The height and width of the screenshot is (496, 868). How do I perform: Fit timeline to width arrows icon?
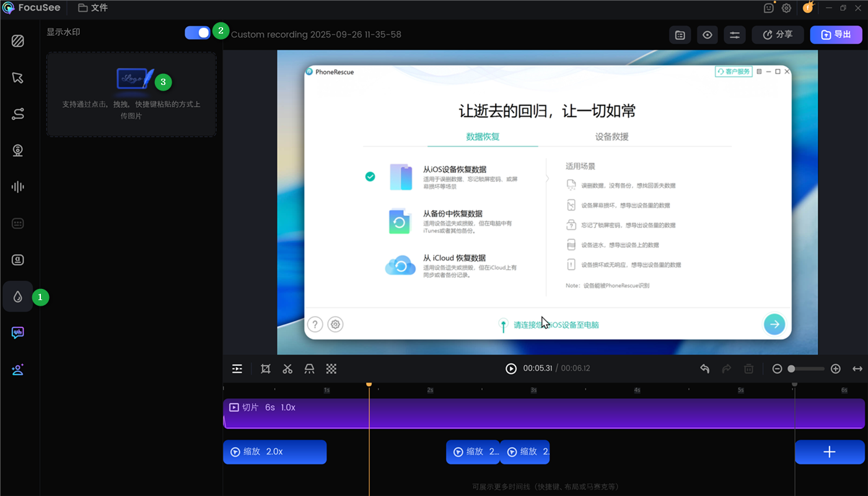[x=857, y=369]
